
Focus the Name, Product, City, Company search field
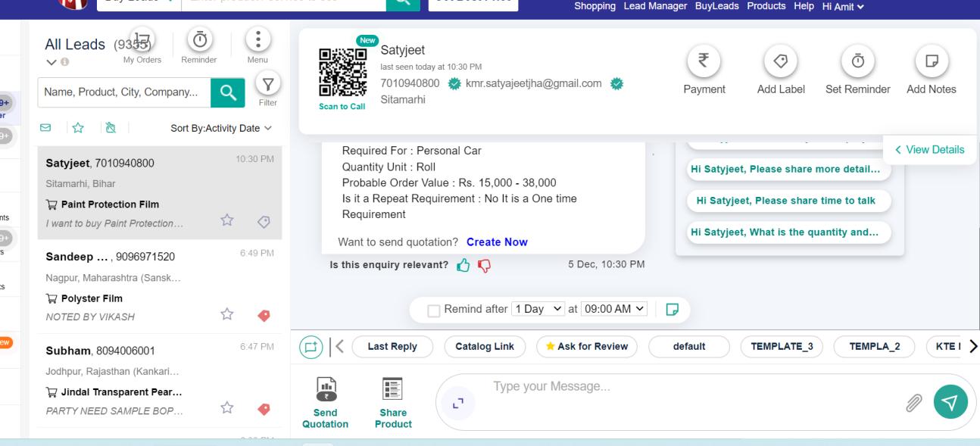click(x=124, y=92)
